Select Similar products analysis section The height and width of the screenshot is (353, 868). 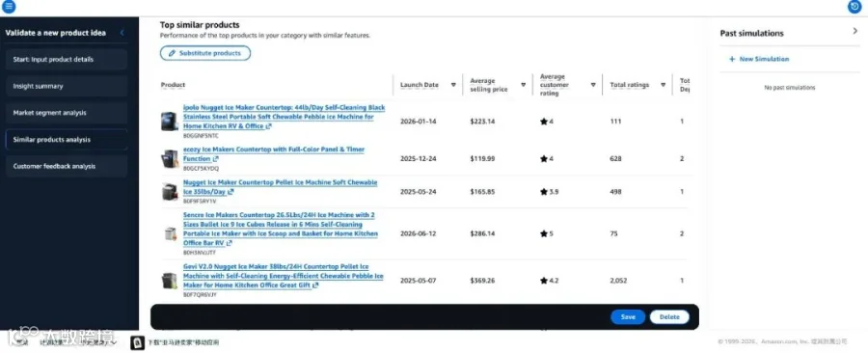click(67, 140)
